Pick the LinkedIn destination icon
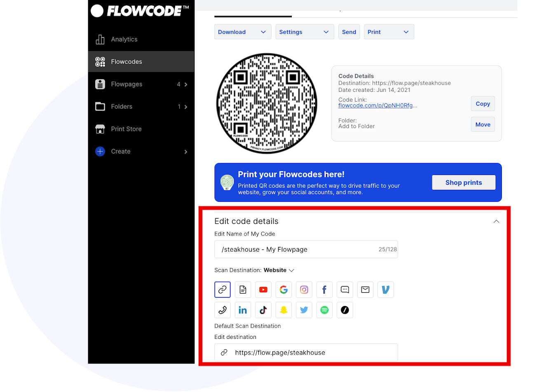 click(x=243, y=310)
